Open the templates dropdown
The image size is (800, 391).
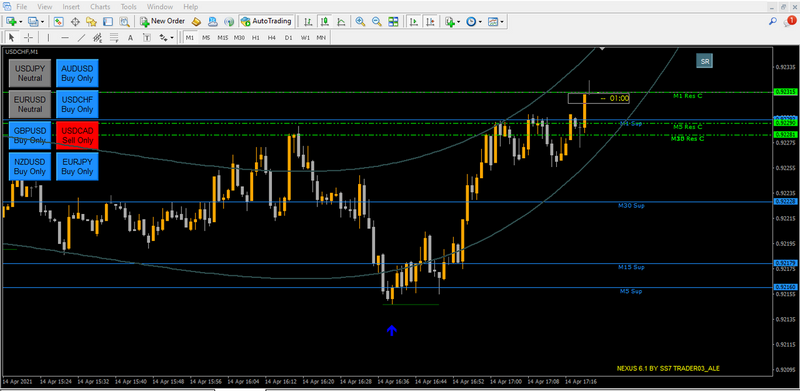(503, 21)
